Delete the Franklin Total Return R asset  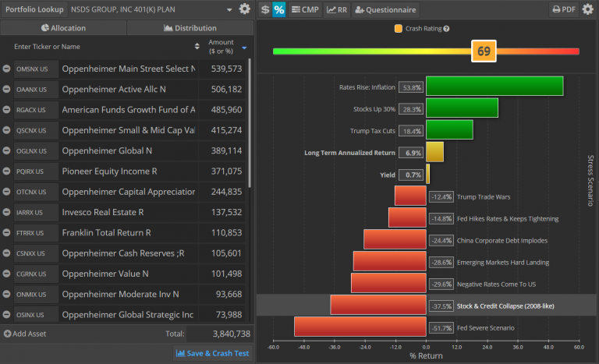click(x=7, y=232)
